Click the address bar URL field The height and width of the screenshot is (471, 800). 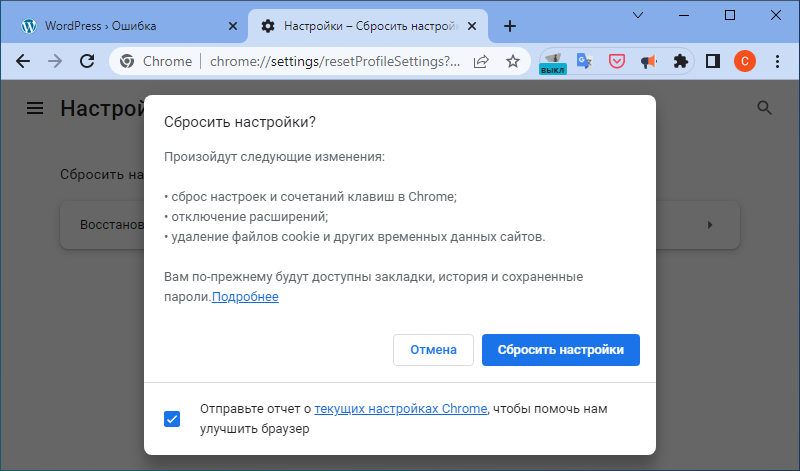click(335, 62)
